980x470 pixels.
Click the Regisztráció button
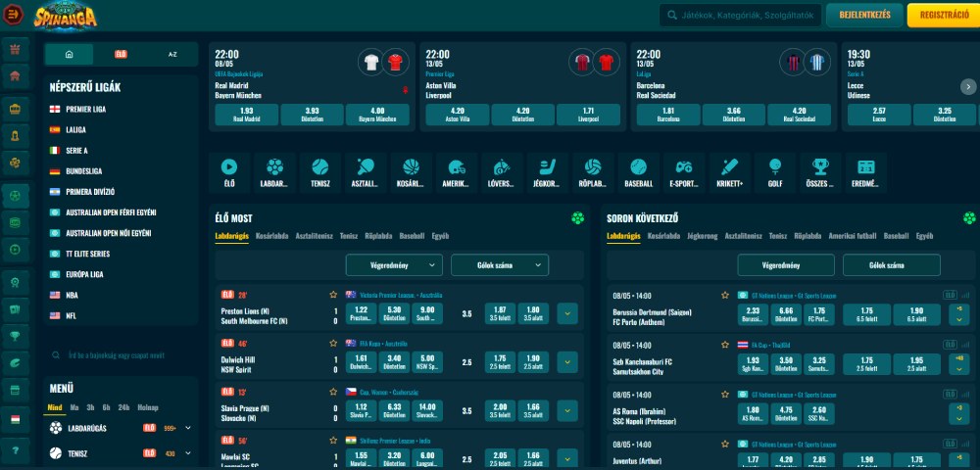click(x=942, y=15)
